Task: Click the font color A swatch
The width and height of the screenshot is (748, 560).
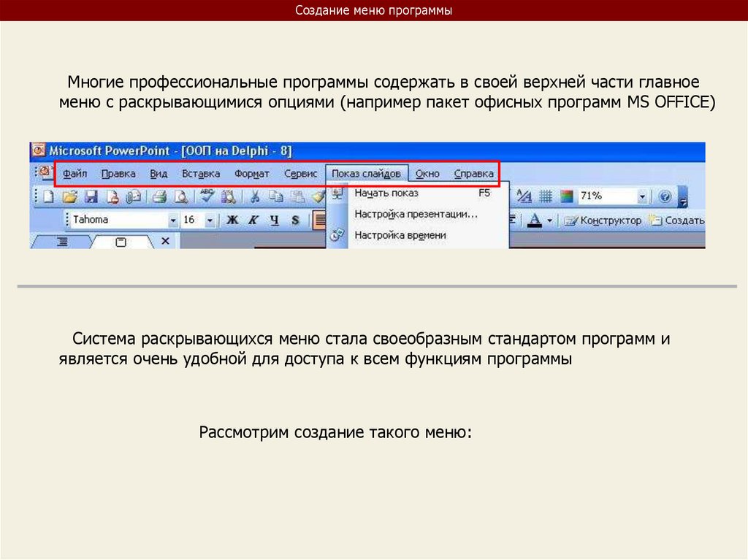Action: click(x=535, y=220)
